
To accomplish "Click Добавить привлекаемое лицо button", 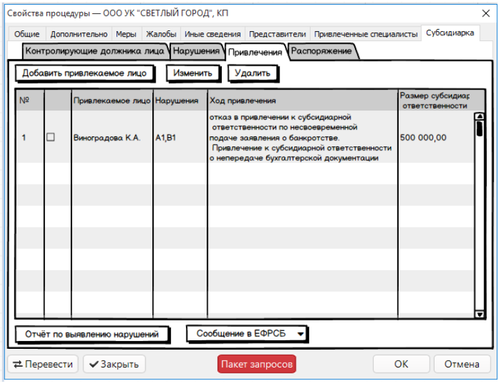I will 84,73.
